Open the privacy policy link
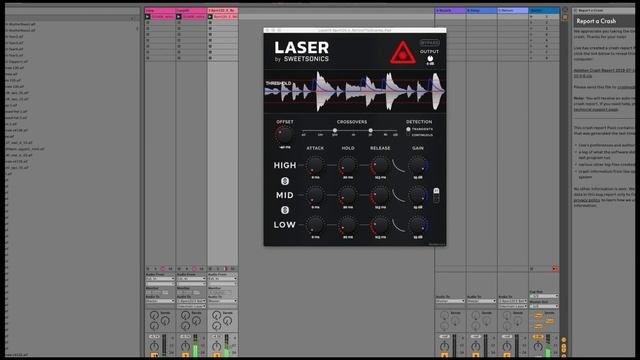Screen dimensions: 640x360 pos(587,200)
